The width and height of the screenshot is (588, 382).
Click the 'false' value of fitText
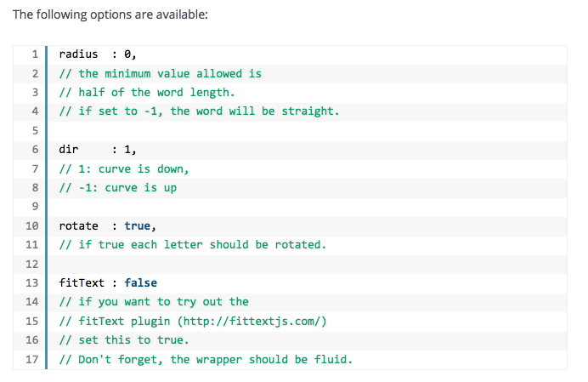point(140,282)
